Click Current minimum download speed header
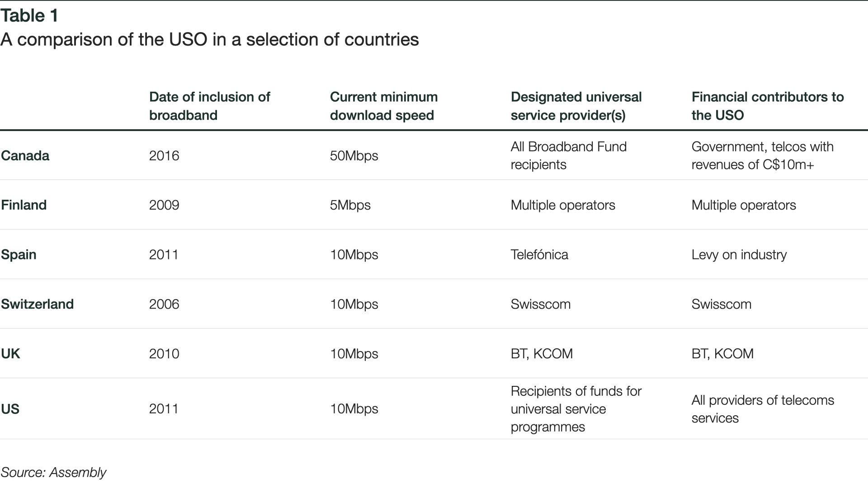This screenshot has height=488, width=868. coord(384,106)
